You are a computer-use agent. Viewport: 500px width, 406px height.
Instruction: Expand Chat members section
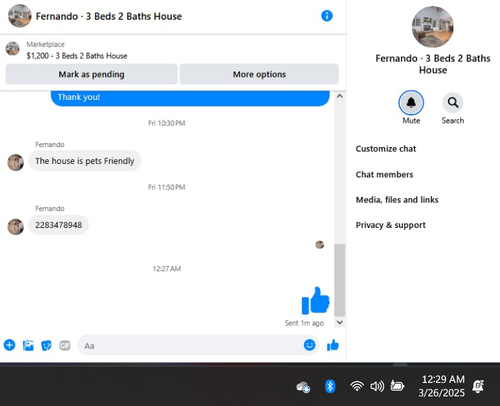[x=384, y=174]
